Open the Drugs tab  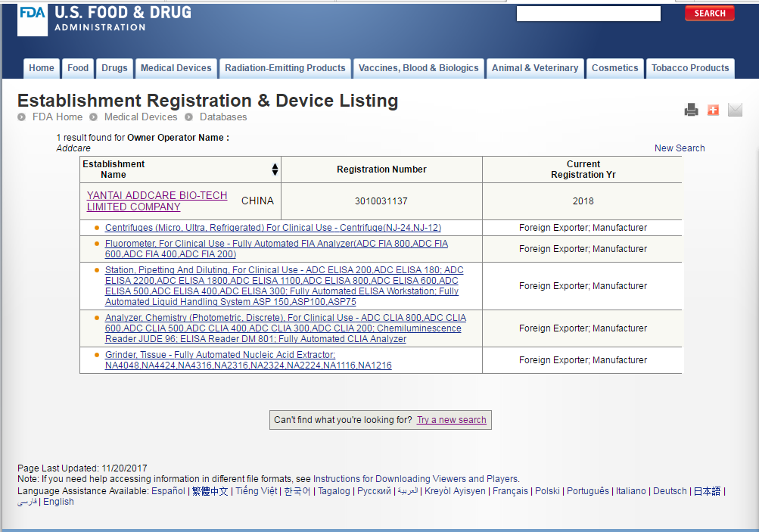(114, 68)
